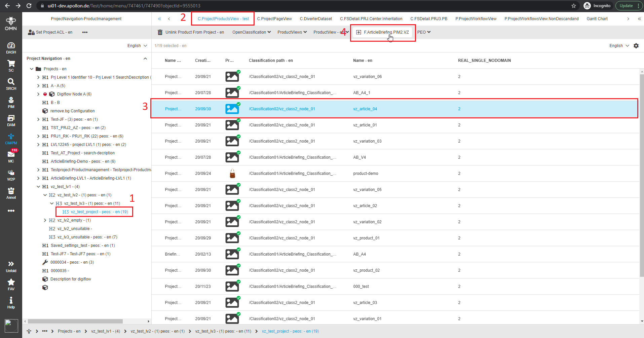Open the DAM module icon
Screen dimensions: 644x338
click(x=11, y=120)
